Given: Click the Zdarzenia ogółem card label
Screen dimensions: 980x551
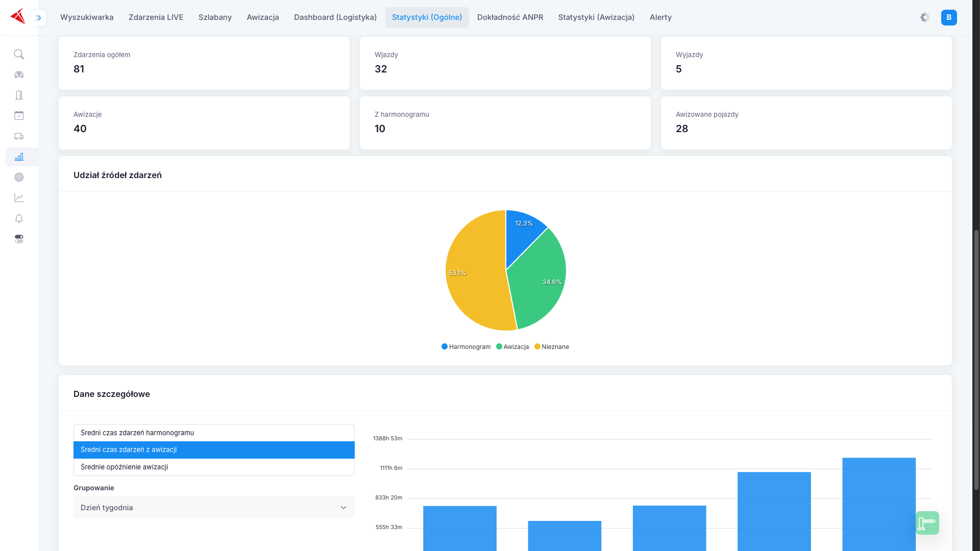Looking at the screenshot, I should 102,55.
